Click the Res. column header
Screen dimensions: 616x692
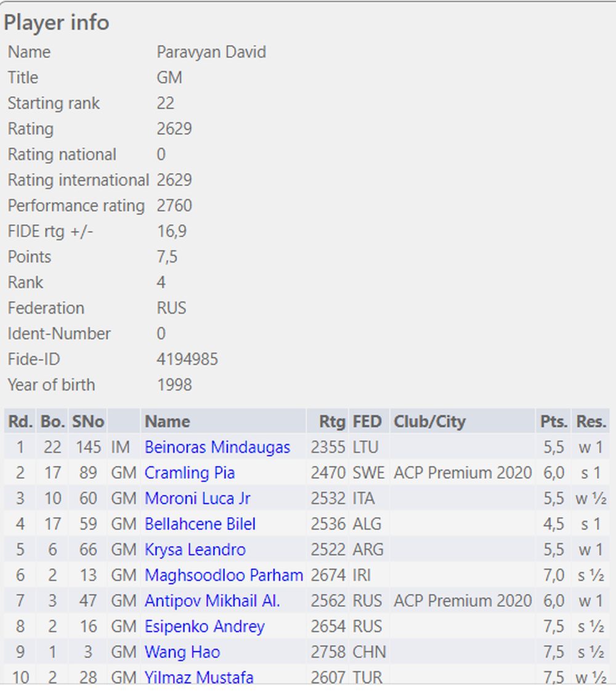click(591, 421)
